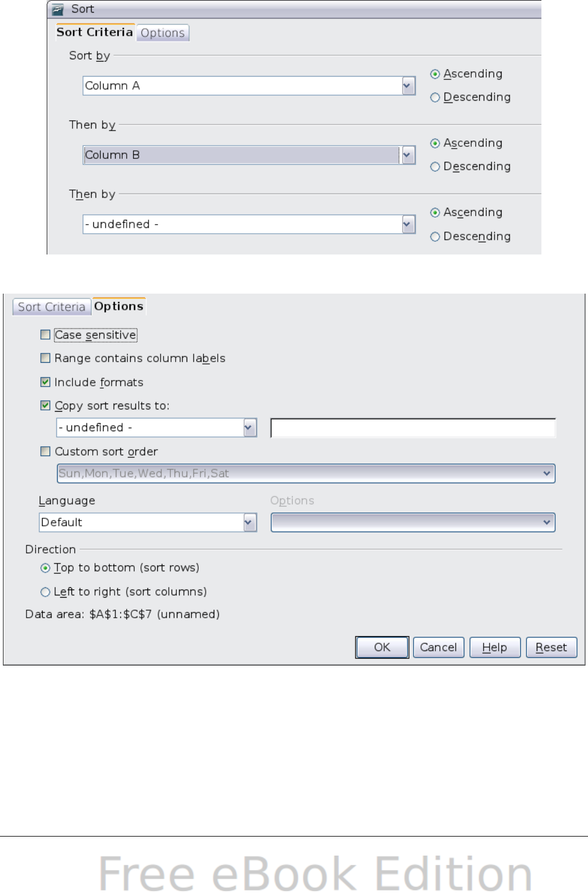Click the Cancel button
The width and height of the screenshot is (588, 893).
point(438,647)
